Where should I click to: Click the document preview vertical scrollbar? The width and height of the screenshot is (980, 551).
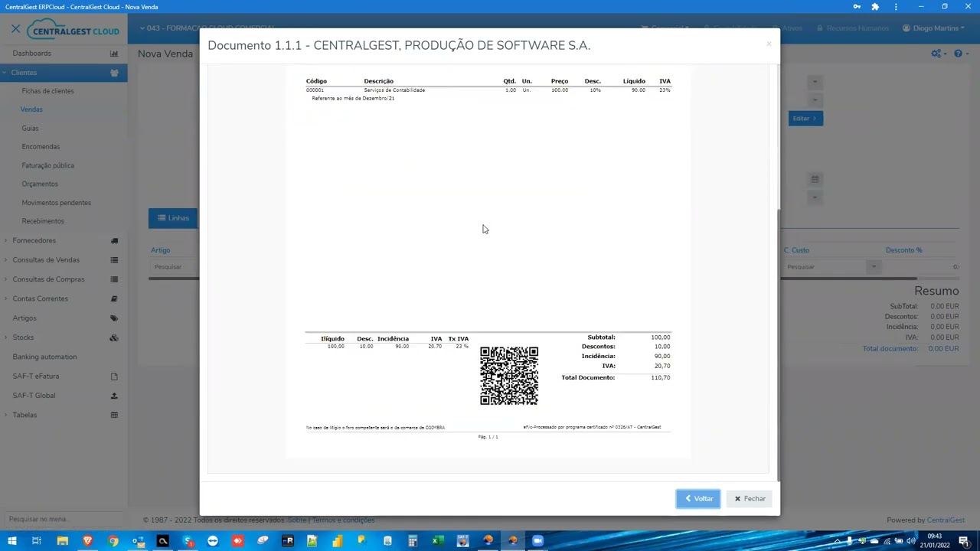pyautogui.click(x=779, y=344)
